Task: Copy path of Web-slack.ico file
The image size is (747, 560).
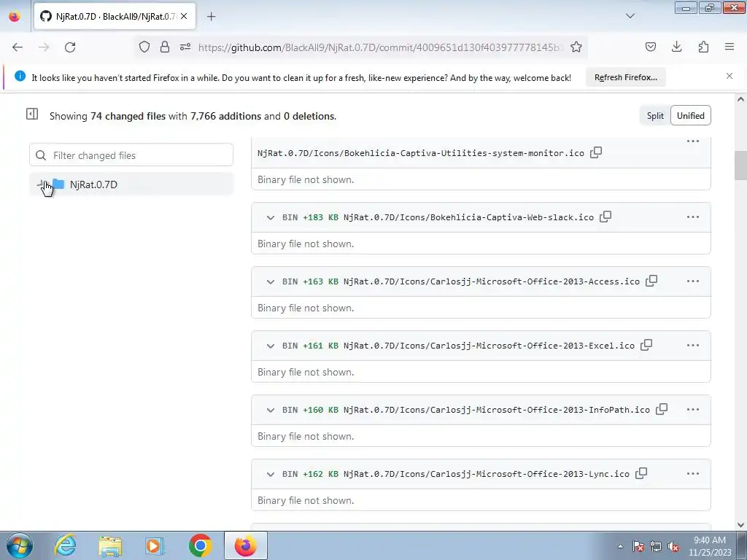Action: (605, 217)
